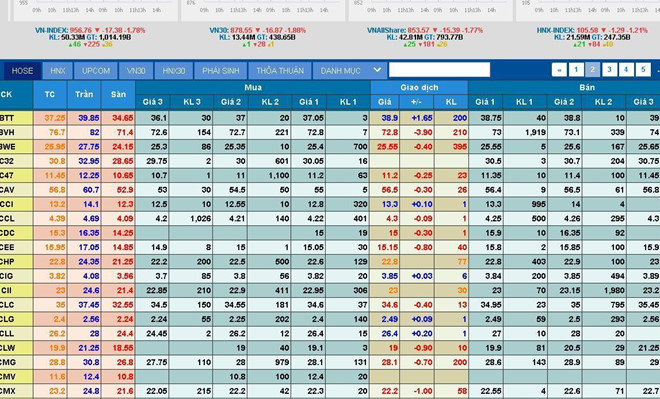660x399 pixels.
Task: Click the Trần column header
Action: [84, 95]
